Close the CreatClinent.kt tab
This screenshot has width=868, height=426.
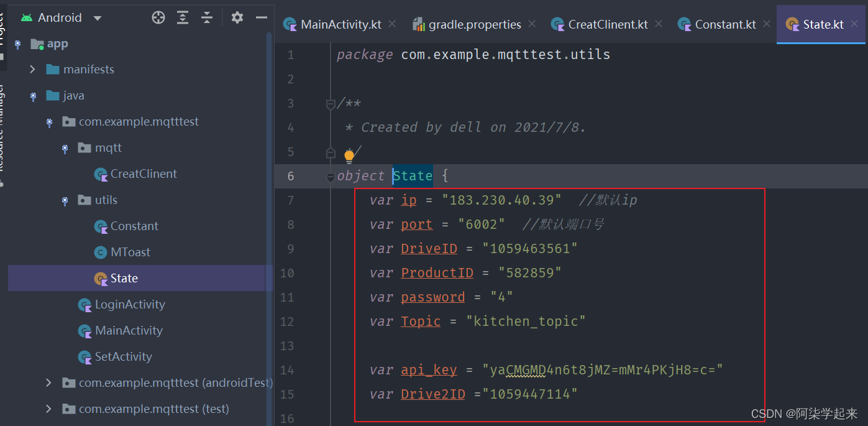pos(659,24)
